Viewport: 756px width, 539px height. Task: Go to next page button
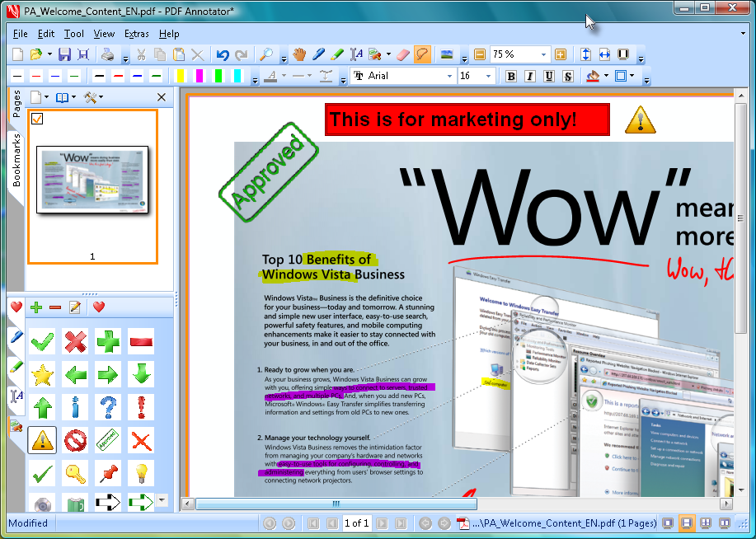(382, 523)
